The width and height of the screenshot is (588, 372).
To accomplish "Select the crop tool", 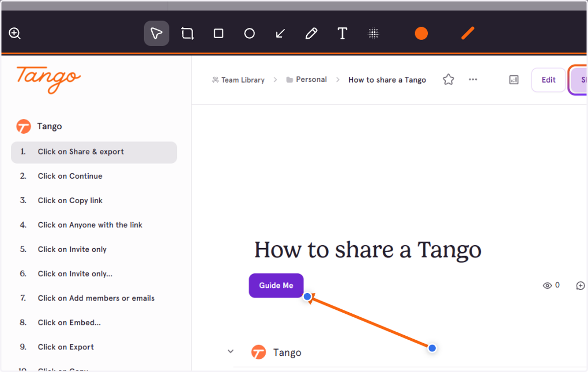I will coord(187,33).
